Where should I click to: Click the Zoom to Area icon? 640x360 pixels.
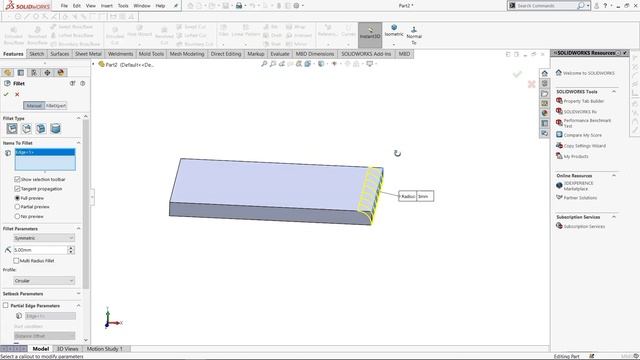tap(273, 64)
